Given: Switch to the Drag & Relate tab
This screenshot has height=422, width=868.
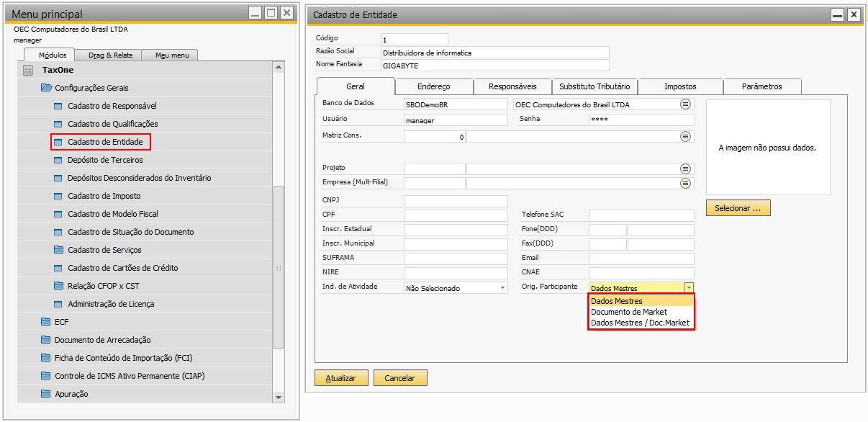Looking at the screenshot, I should pos(110,55).
